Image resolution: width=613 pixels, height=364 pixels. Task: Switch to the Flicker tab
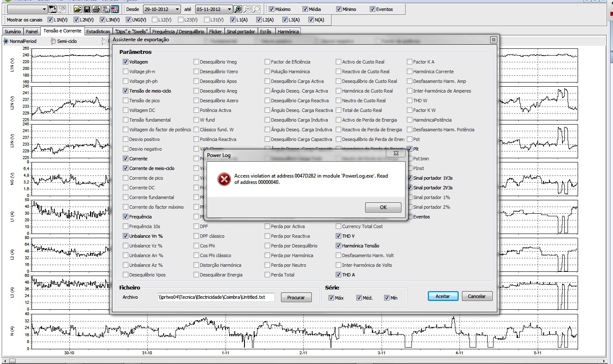(215, 32)
